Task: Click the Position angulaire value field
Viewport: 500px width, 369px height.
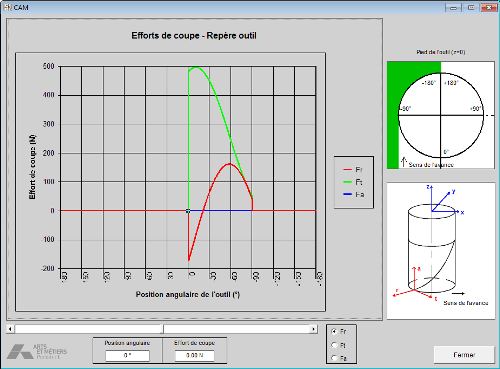Action: (x=127, y=355)
